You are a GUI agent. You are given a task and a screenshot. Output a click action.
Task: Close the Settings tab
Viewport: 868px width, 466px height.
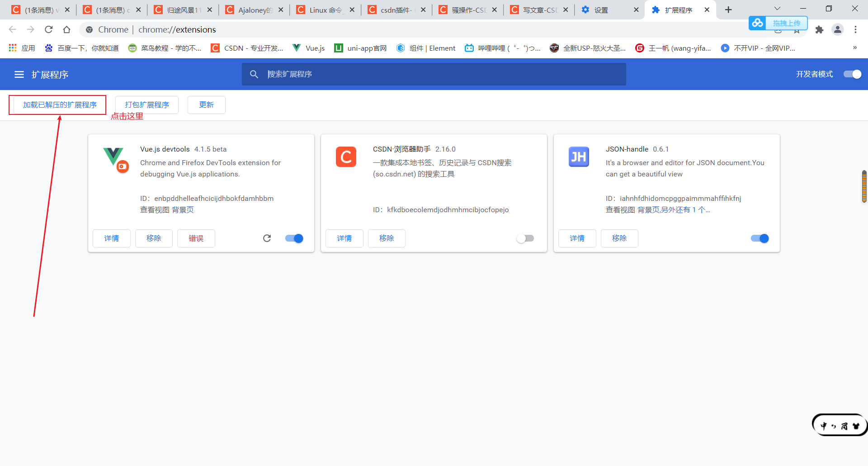636,10
